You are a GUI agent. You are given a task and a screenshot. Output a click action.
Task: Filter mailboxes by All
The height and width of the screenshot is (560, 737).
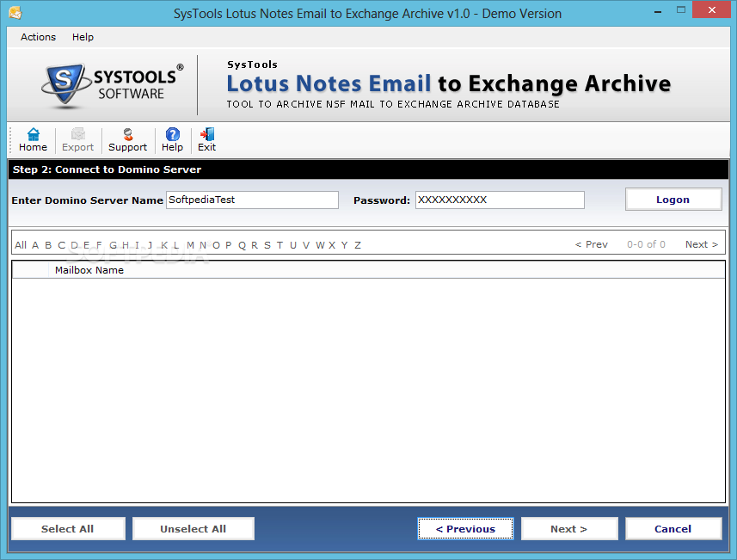[21, 245]
